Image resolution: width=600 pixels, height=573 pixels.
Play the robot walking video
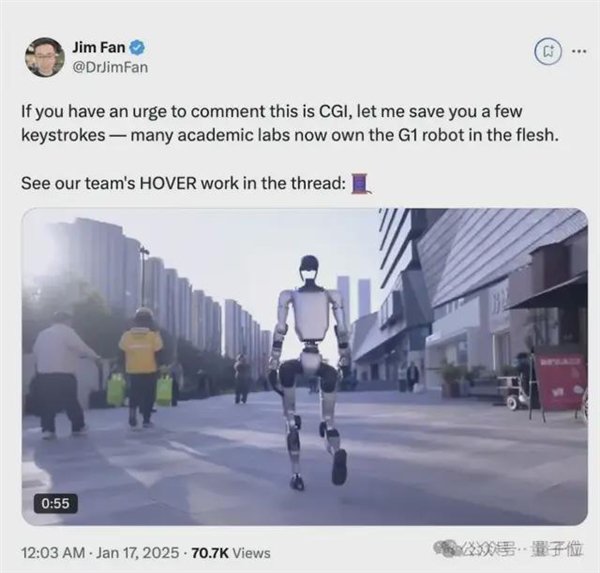tap(305, 366)
